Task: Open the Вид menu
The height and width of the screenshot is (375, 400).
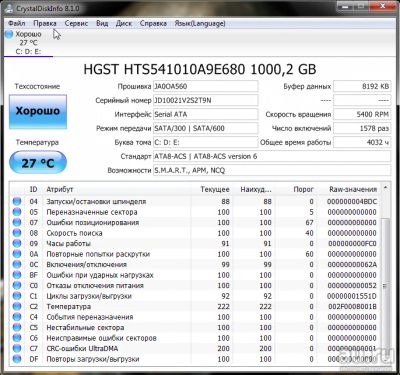Action: tap(102, 23)
